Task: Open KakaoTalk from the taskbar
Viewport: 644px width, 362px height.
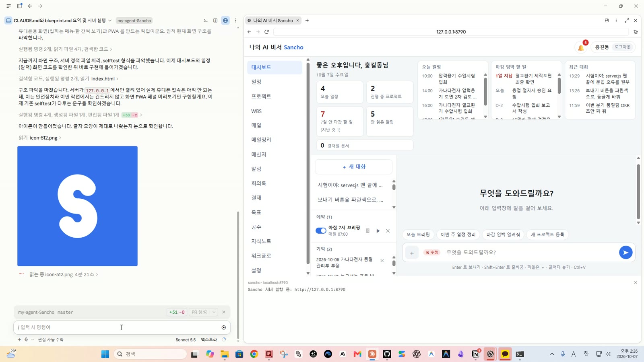Action: coord(505,354)
